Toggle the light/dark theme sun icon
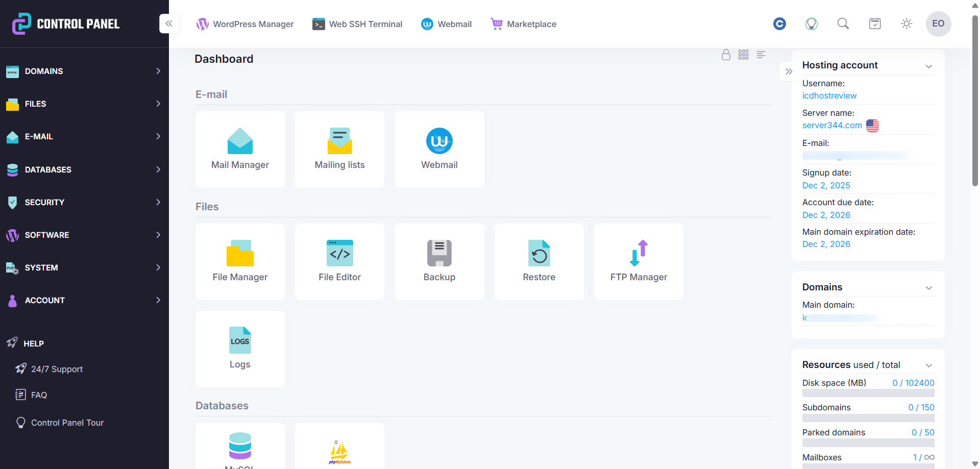 coord(906,23)
